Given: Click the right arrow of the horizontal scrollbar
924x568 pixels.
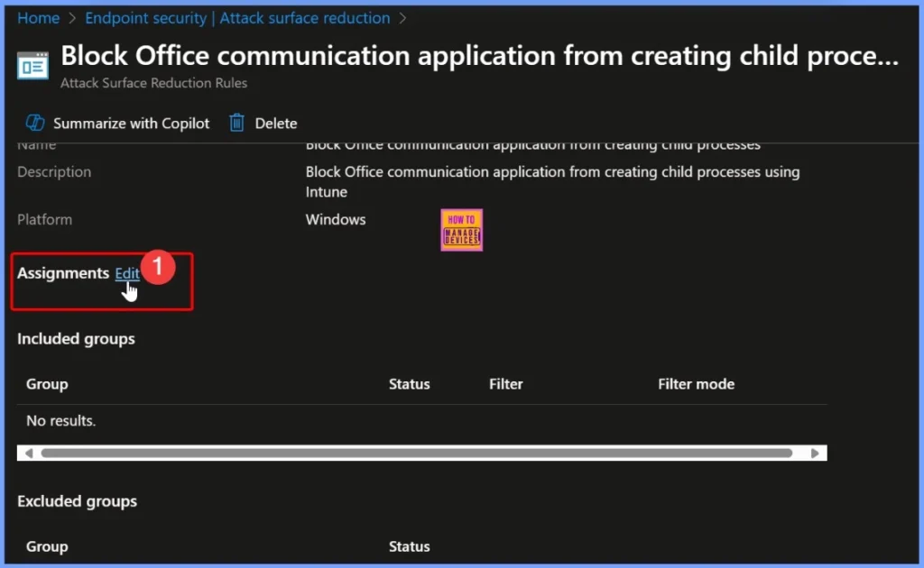Looking at the screenshot, I should [816, 453].
